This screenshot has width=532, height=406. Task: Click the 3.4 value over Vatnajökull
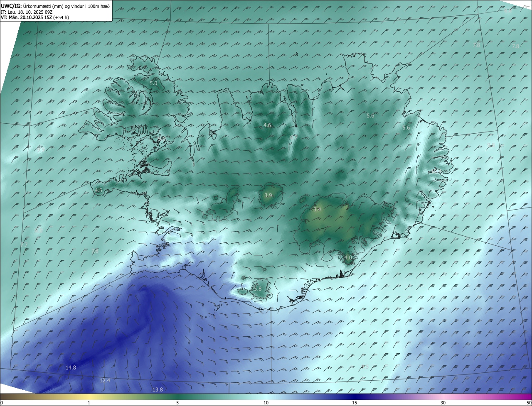tap(317, 209)
